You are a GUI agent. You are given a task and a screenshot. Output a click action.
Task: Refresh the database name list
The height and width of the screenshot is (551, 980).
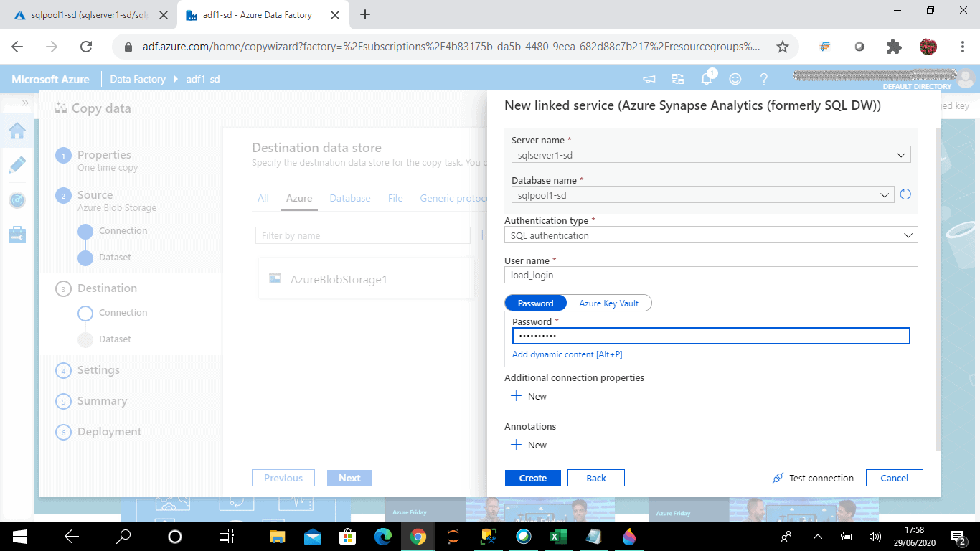coord(905,194)
